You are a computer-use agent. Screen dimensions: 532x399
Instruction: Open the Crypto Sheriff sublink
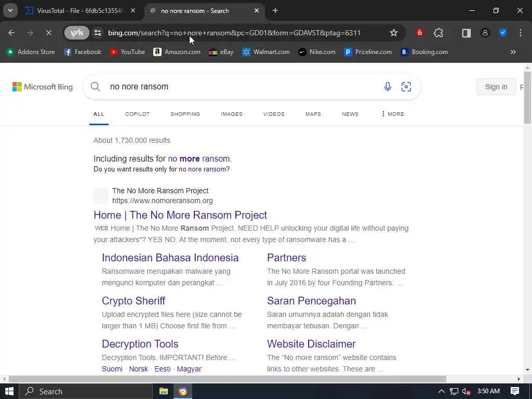[134, 301]
